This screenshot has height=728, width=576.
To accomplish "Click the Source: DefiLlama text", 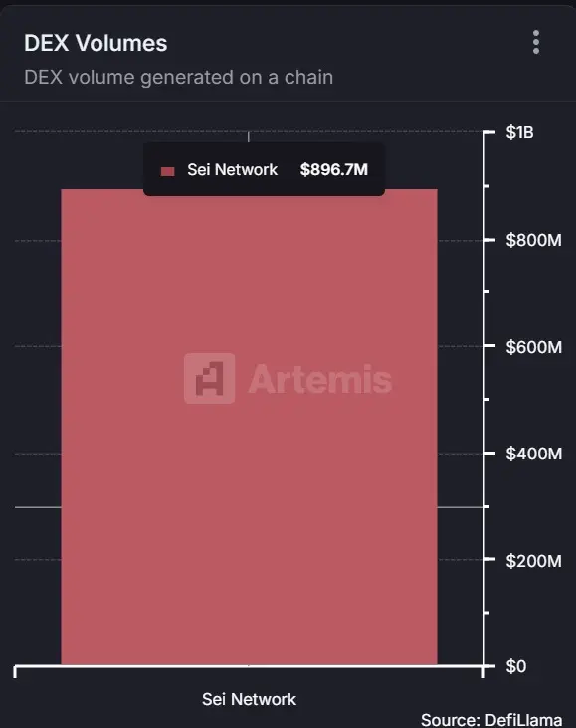I will [x=491, y=720].
